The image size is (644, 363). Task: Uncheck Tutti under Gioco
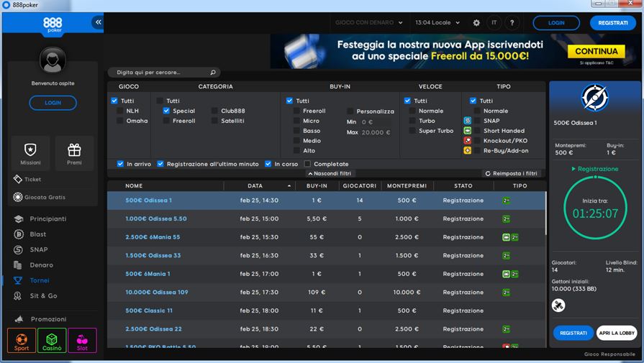tap(114, 101)
